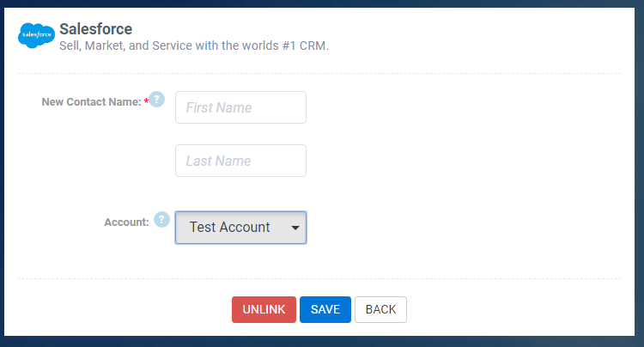Unlink the Salesforce integration
Viewport: 644px width, 347px height.
click(x=264, y=309)
